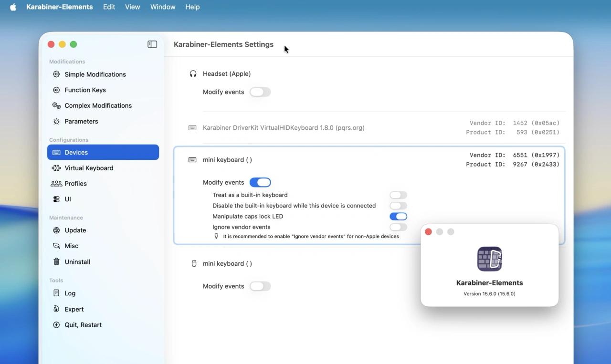The height and width of the screenshot is (364, 611).
Task: Open Complex Modifications panel
Action: point(98,105)
